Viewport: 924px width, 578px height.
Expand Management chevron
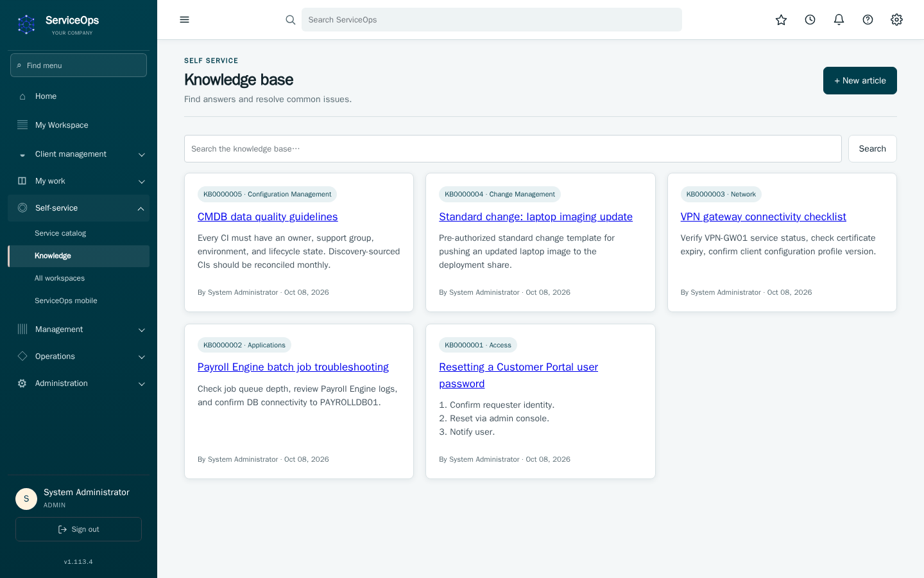[142, 330]
